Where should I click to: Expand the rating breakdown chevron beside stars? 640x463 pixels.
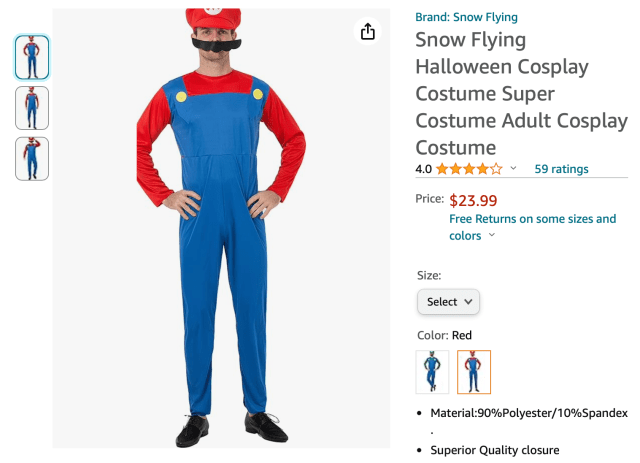514,169
